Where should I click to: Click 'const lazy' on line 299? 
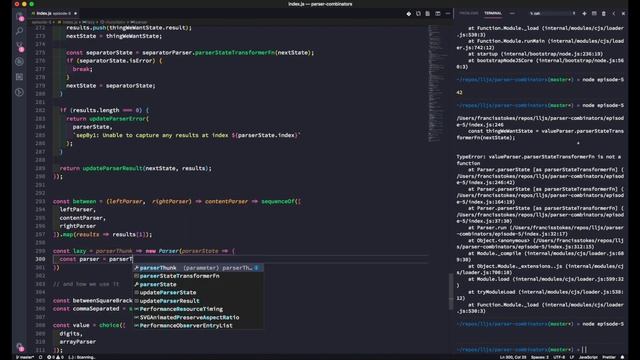(69, 251)
